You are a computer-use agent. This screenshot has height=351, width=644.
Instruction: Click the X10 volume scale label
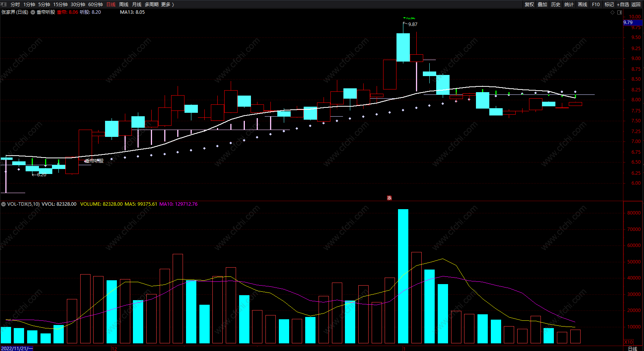pos(628,342)
